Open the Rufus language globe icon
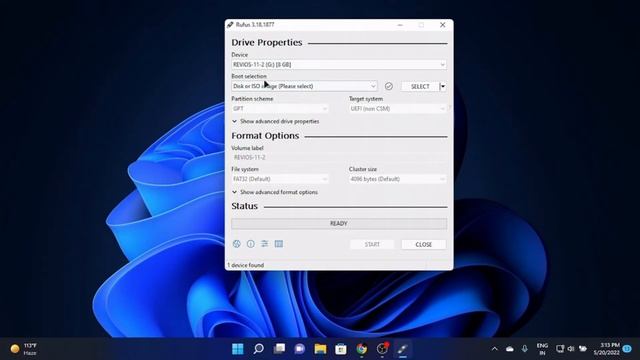Image resolution: width=640 pixels, height=360 pixels. coord(236,244)
